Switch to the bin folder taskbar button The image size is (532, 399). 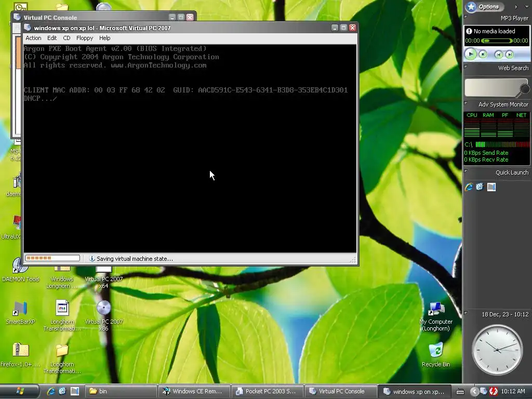pos(121,391)
